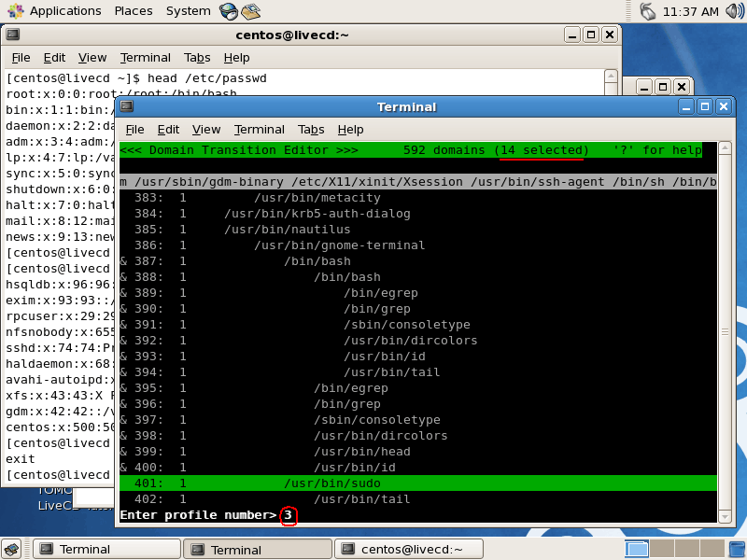Viewport: 747px width, 560px height.
Task: Click the /usr/bin/metacity row 383
Action: [417, 198]
